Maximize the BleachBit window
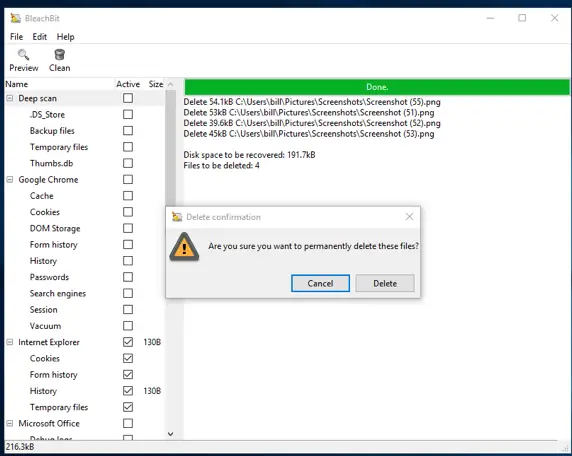The height and width of the screenshot is (456, 572). [x=522, y=18]
